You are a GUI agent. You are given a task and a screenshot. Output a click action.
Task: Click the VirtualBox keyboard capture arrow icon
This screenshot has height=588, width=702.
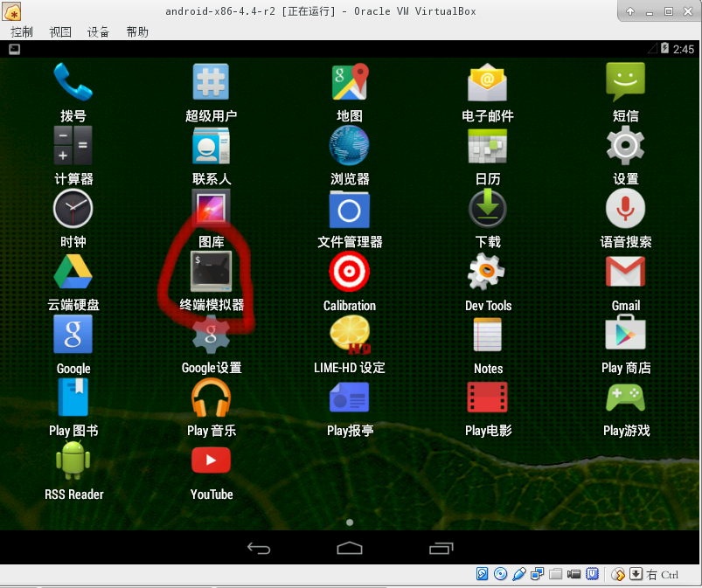[636, 574]
